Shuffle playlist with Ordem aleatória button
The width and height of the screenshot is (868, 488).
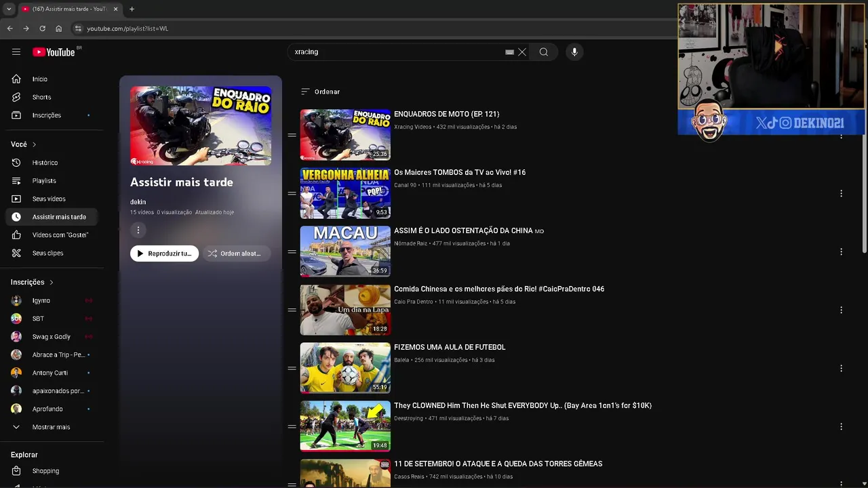235,253
